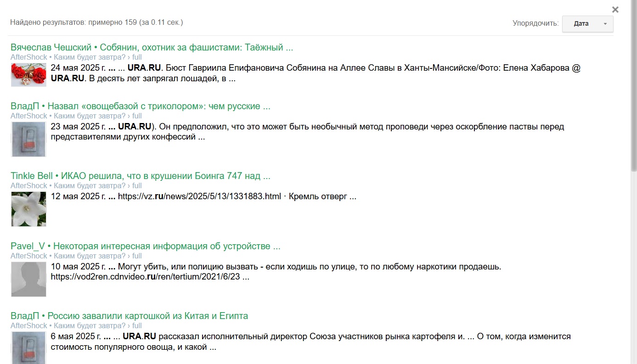Viewport: 637px width, 364px height.
Task: Open «Россию завалили картошкой» result
Action: (129, 316)
